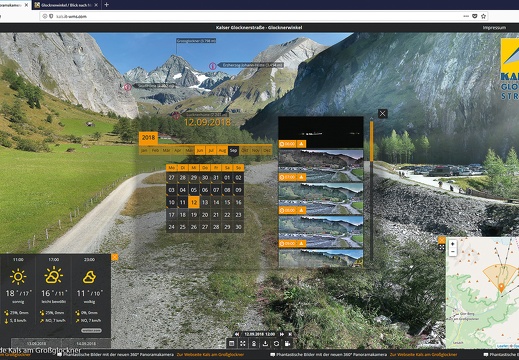Screen dimensions: 519x360
Task: Pick day 12 highlighted in calendar
Action: [x=194, y=202]
